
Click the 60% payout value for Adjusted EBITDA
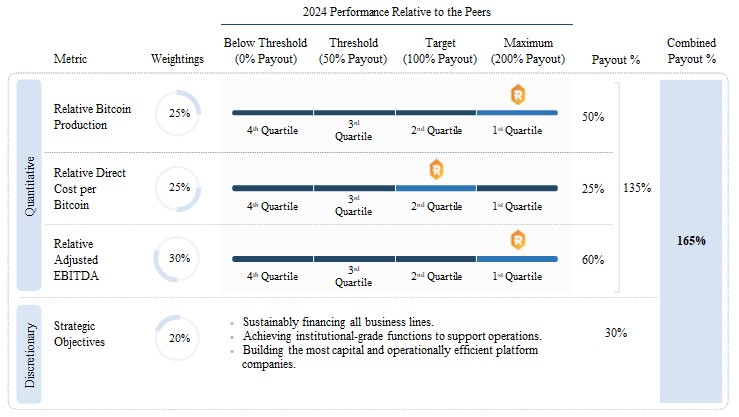click(x=592, y=260)
